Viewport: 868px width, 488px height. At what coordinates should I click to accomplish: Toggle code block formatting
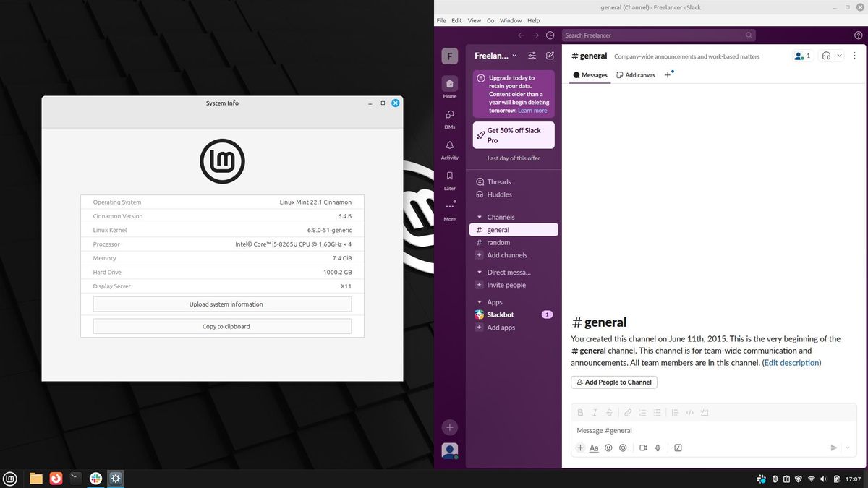pos(705,413)
